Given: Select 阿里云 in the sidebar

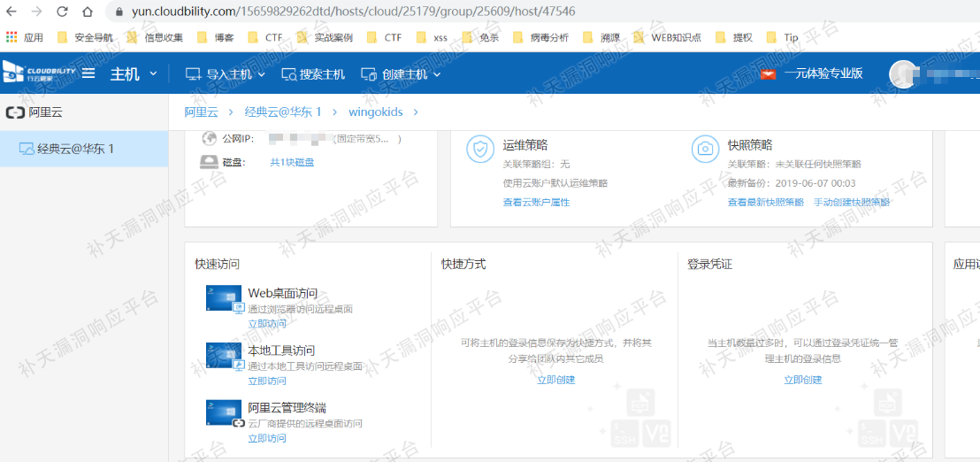Looking at the screenshot, I should pyautogui.click(x=34, y=112).
